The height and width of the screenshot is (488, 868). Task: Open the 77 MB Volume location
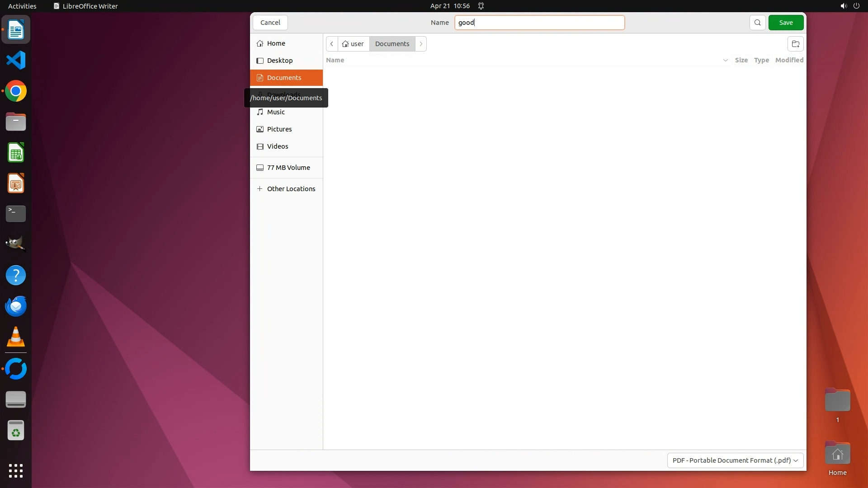tap(288, 168)
